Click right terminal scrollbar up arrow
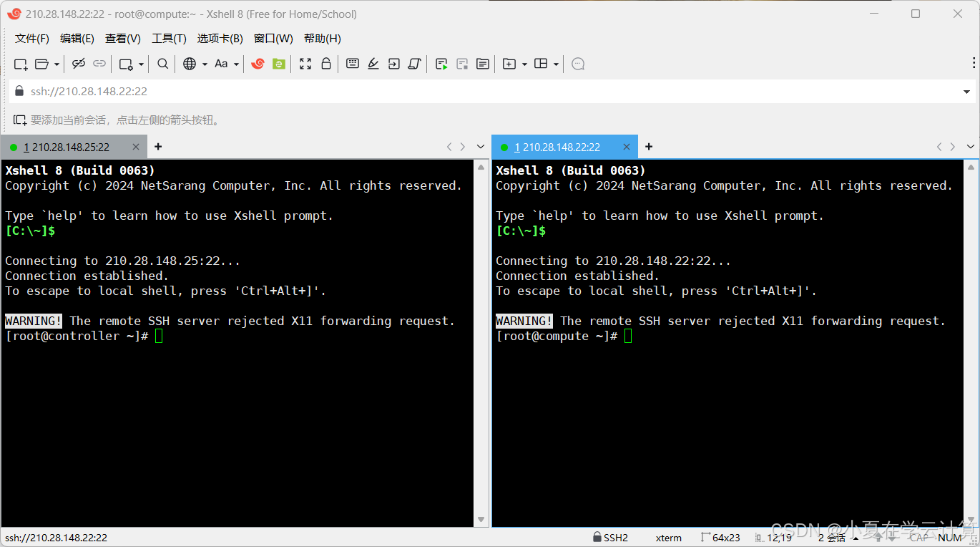The height and width of the screenshot is (547, 980). coord(971,167)
